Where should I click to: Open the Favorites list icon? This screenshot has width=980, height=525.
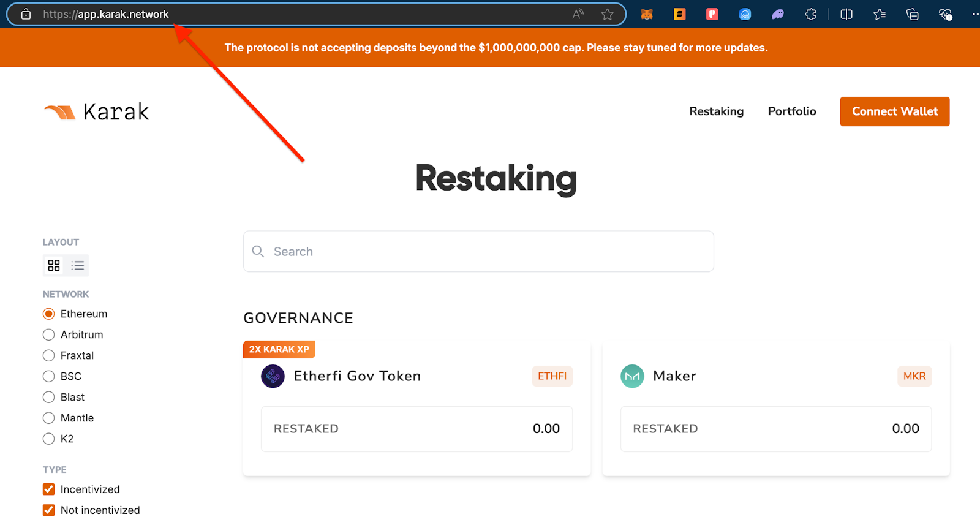[x=880, y=14]
